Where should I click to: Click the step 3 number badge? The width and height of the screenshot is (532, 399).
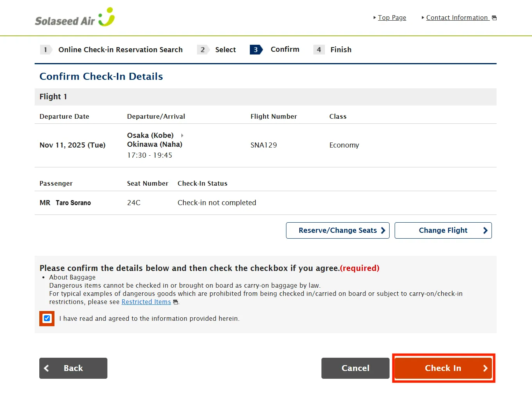pyautogui.click(x=256, y=50)
